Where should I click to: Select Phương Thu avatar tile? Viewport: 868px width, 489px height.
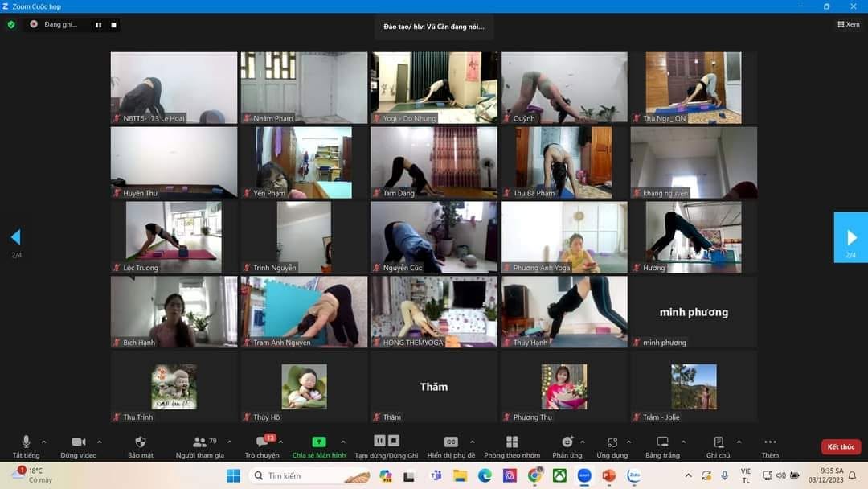pyautogui.click(x=564, y=387)
